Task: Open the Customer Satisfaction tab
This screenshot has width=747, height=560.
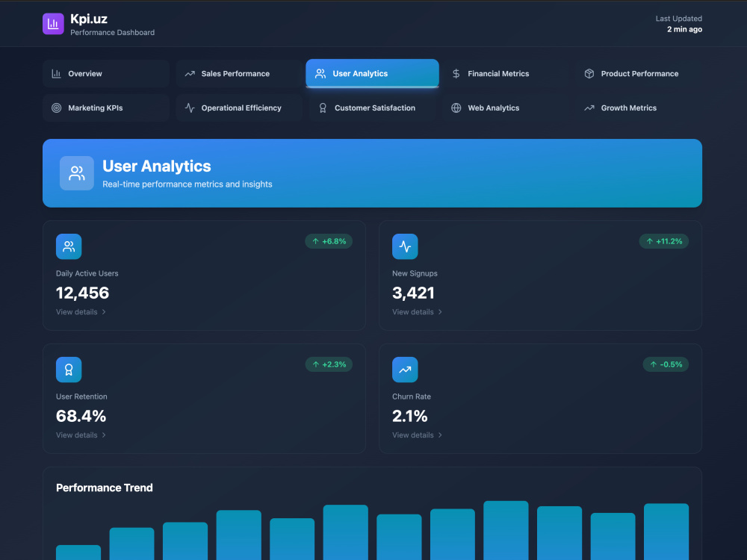Action: click(x=372, y=108)
